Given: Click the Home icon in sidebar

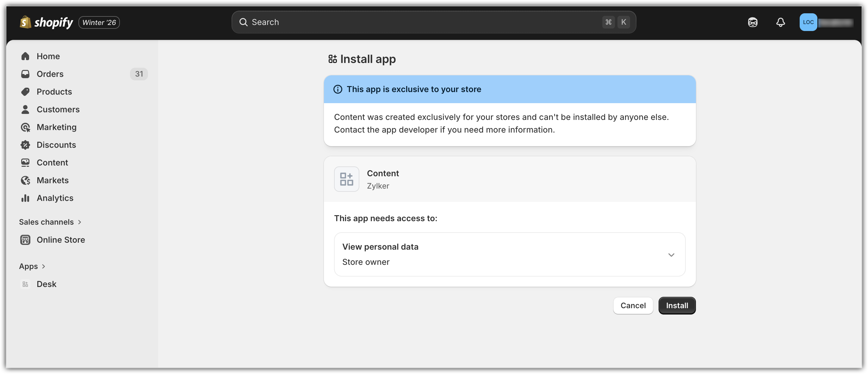Looking at the screenshot, I should [25, 56].
